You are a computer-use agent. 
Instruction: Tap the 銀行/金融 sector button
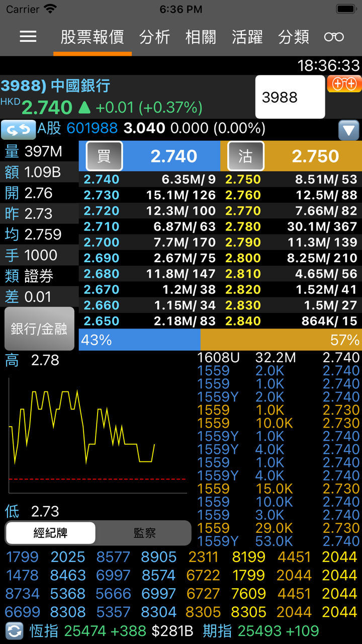40,329
